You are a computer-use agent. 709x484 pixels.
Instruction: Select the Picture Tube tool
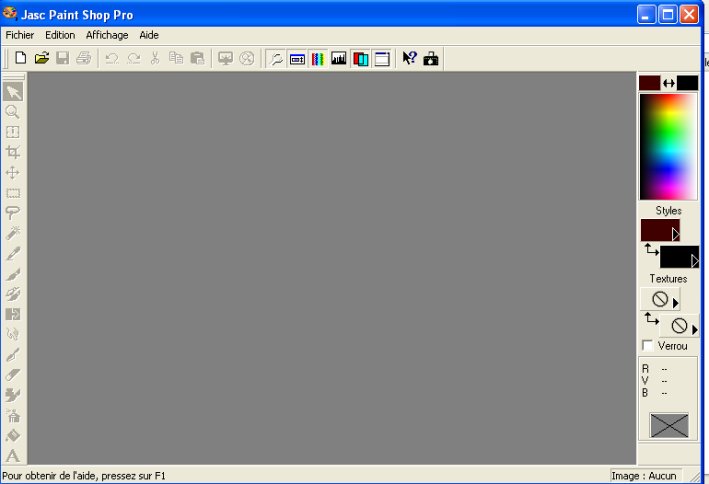[x=13, y=395]
